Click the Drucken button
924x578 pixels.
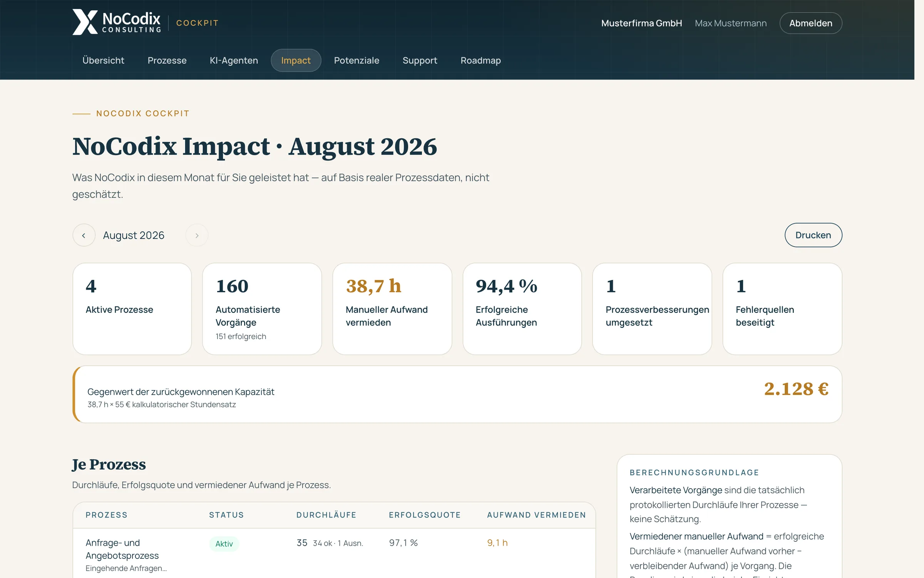point(813,235)
